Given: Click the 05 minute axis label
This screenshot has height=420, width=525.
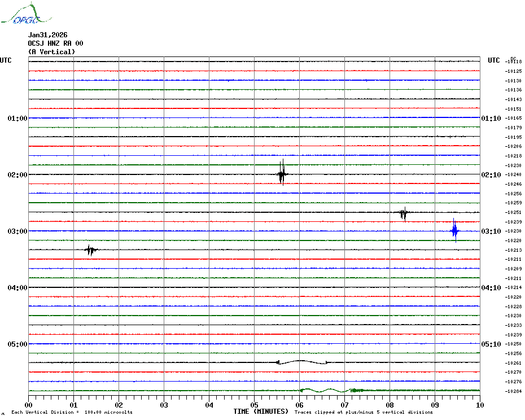Looking at the screenshot, I should [255, 405].
